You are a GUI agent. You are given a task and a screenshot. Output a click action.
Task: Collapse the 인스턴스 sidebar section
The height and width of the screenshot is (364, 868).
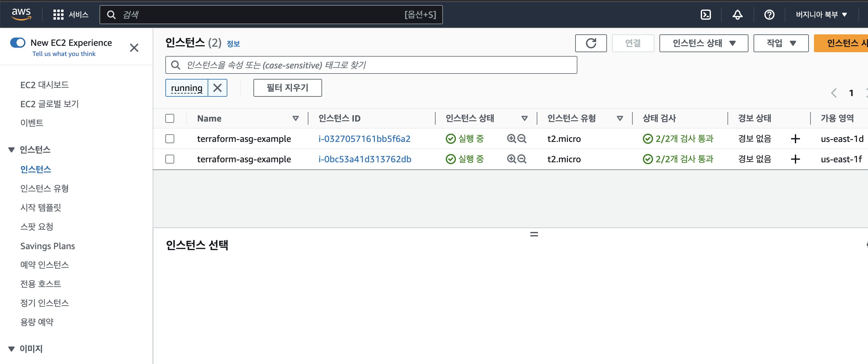coord(11,150)
